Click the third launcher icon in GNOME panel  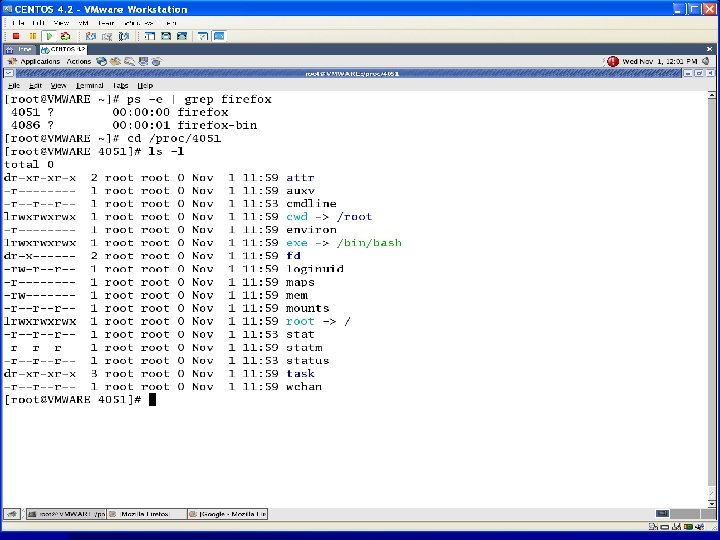click(x=129, y=61)
